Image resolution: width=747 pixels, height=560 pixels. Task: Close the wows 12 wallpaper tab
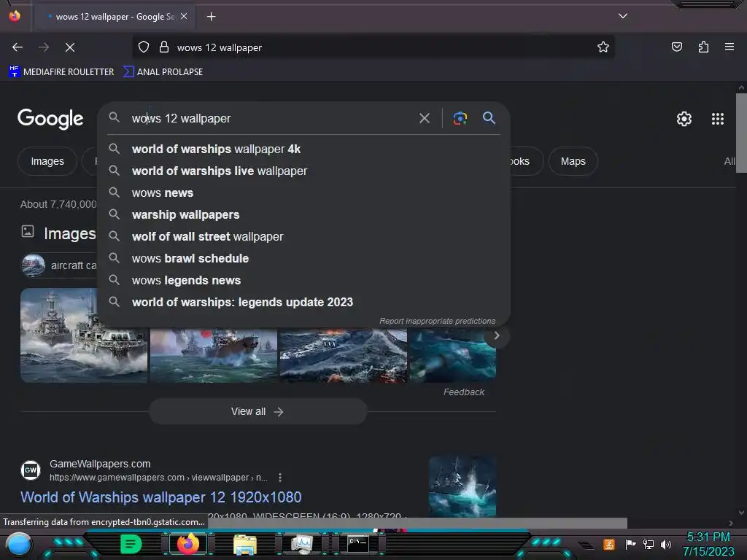pos(184,16)
